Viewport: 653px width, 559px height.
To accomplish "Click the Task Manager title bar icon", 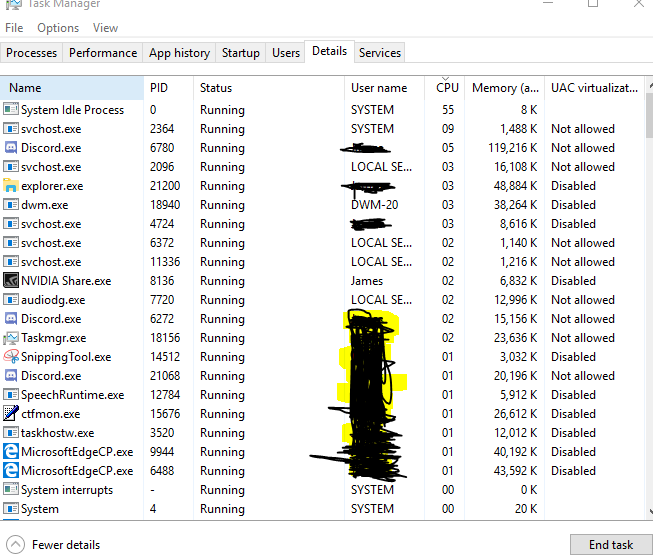I will click(x=14, y=4).
